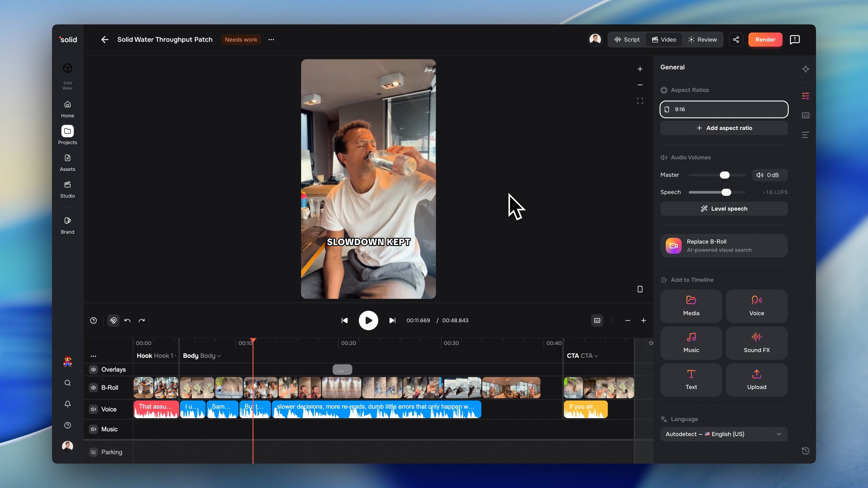
Task: Open the settings sliders panel icon
Action: [x=805, y=96]
